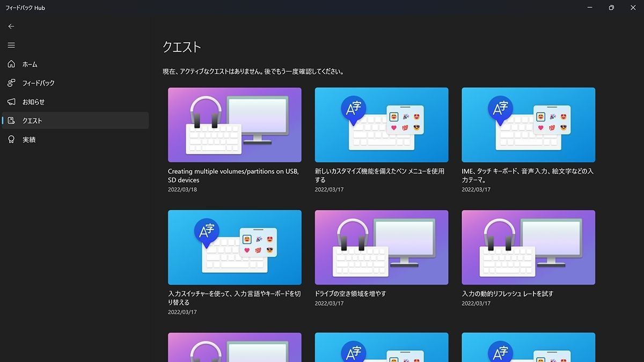644x362 pixels.
Task: Open the IME、タッチ キーボード quest thumbnail
Action: (529, 125)
